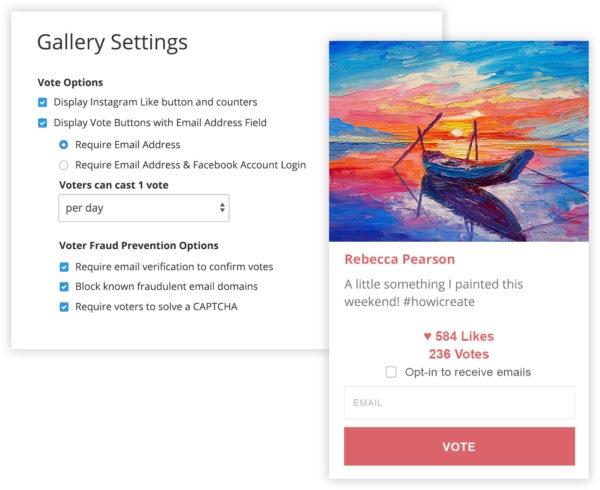Image resolution: width=600 pixels, height=490 pixels.
Task: Click the Vote Options section label
Action: 70,82
